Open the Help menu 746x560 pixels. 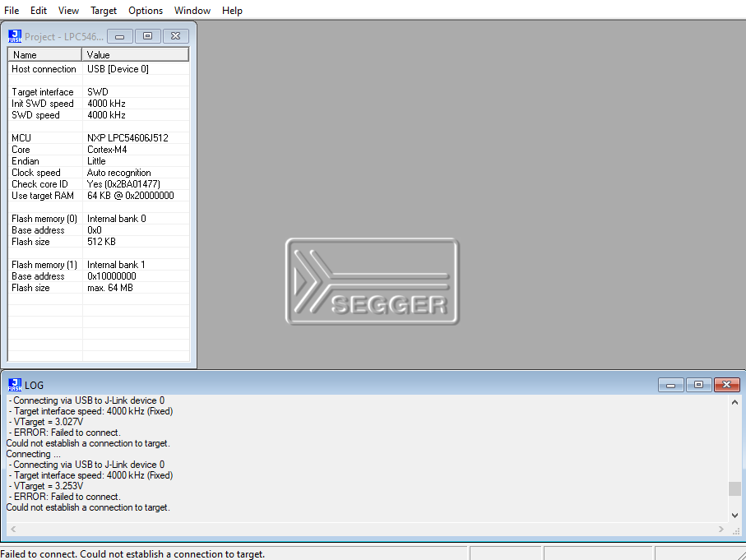(232, 11)
